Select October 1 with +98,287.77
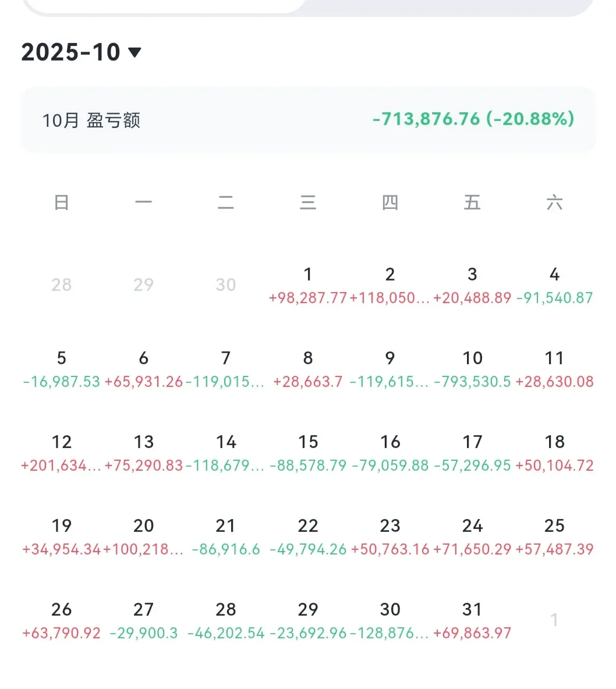This screenshot has width=616, height=689. 308,285
